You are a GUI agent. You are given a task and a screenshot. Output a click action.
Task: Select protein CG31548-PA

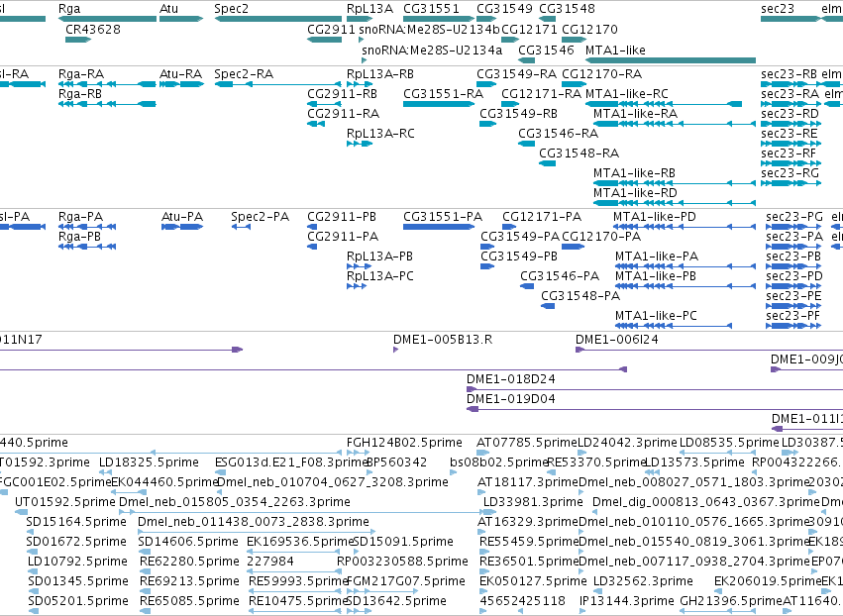(x=548, y=306)
